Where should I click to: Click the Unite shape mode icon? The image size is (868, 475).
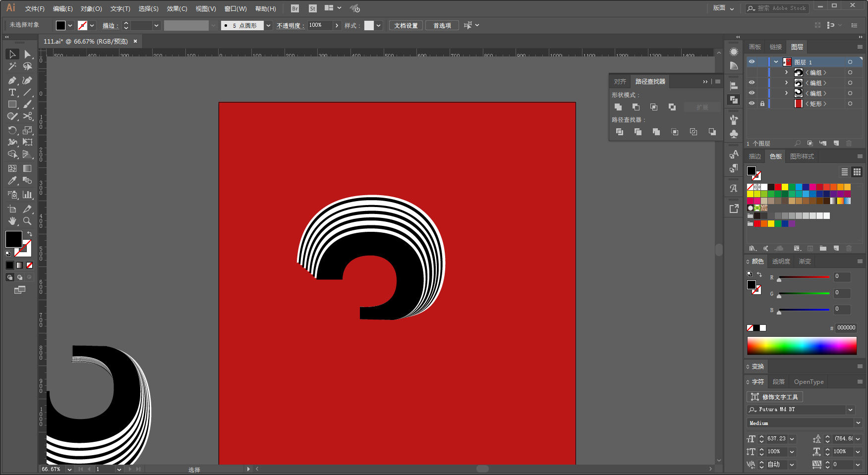coord(618,107)
